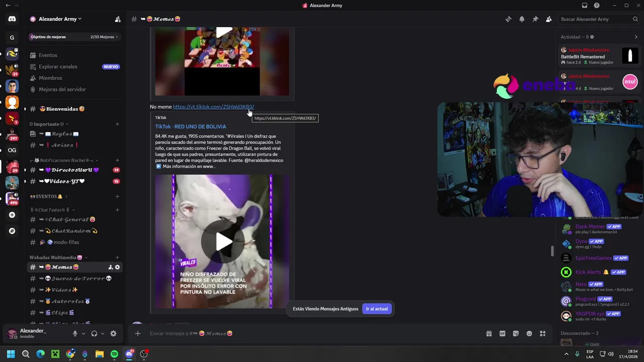Open Discord direct messages home icon
The image size is (644, 362).
click(12, 19)
